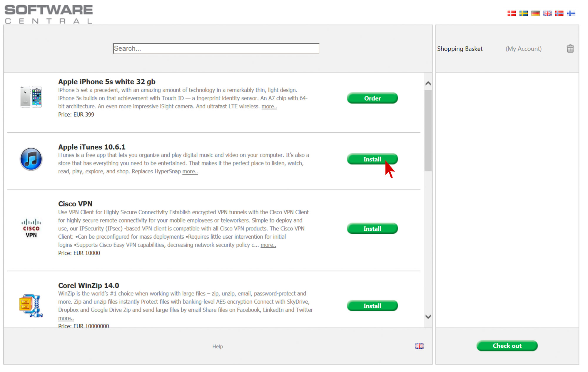Focus the Search input field
The image size is (588, 372).
pyautogui.click(x=216, y=49)
